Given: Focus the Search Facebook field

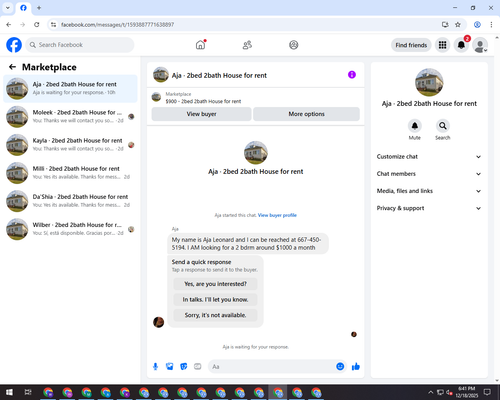Looking at the screenshot, I should tap(80, 45).
